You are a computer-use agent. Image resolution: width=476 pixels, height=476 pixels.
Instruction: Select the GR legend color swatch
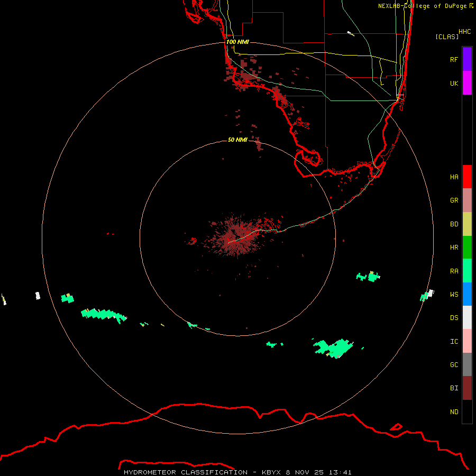pyautogui.click(x=467, y=200)
